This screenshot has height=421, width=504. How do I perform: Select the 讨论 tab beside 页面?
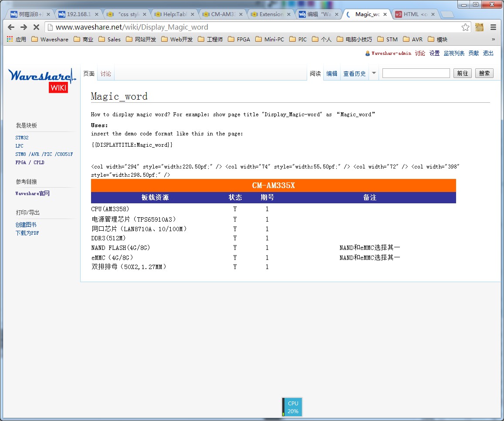tap(106, 74)
